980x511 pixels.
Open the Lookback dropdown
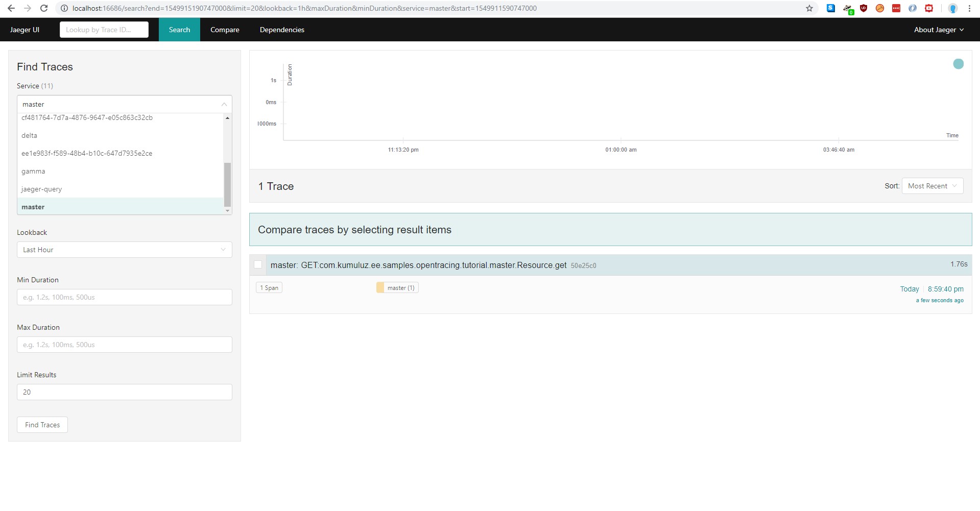(x=124, y=250)
